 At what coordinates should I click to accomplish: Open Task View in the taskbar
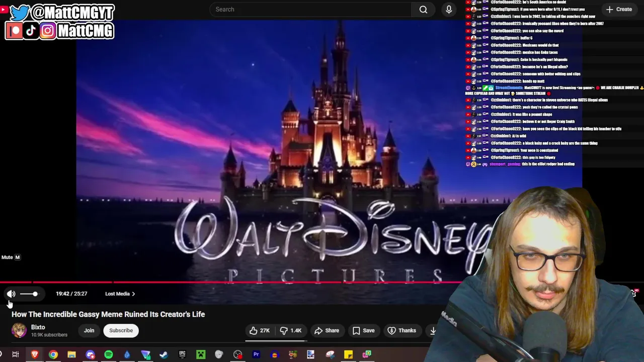click(16, 354)
